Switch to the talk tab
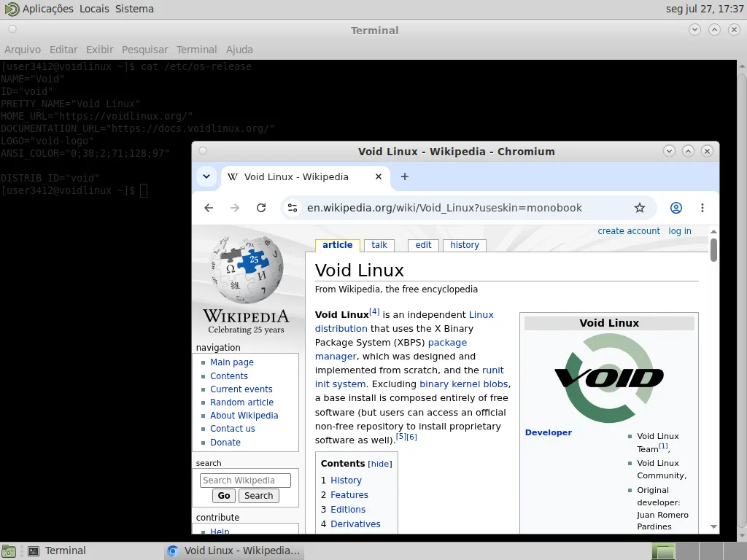The image size is (747, 560). (379, 245)
